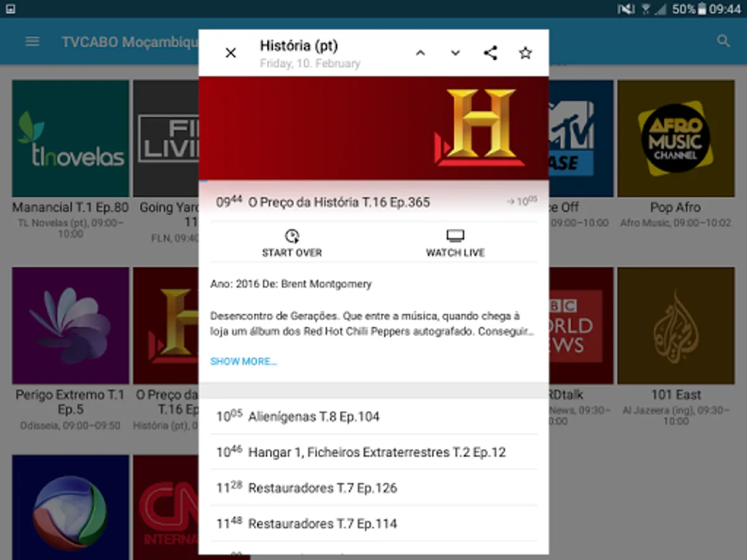Open the Odisseia Perigo Extremo tile
Viewport: 747px width, 560px height.
tap(70, 325)
